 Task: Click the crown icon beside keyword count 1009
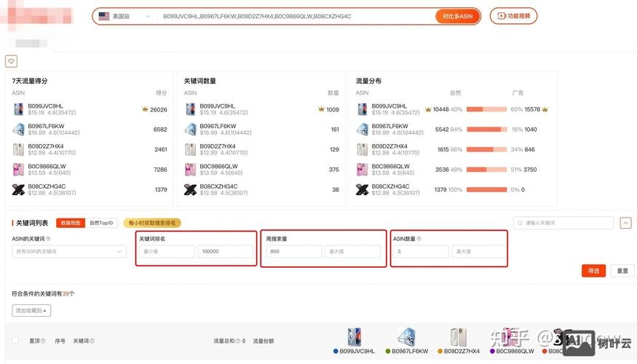pos(321,109)
